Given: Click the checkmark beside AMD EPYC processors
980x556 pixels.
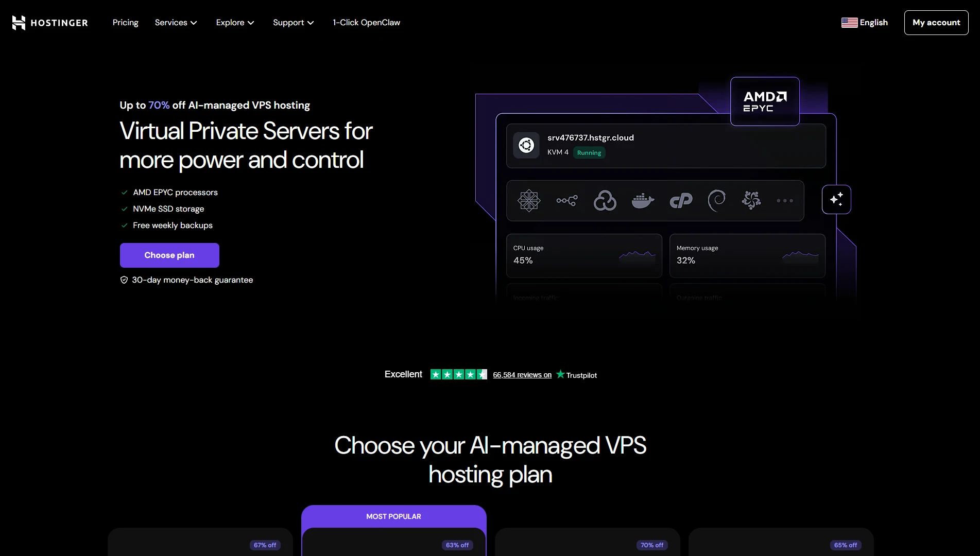Looking at the screenshot, I should pyautogui.click(x=124, y=193).
